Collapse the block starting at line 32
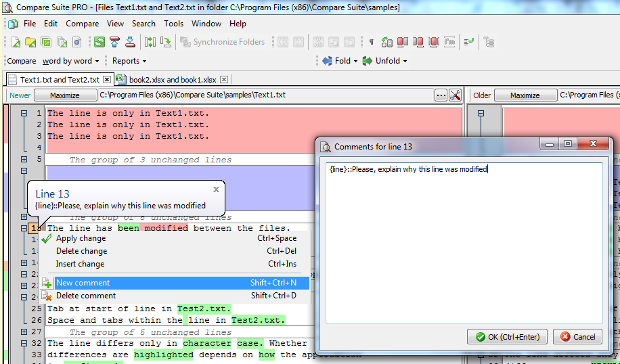This screenshot has width=620, height=364. point(24,343)
